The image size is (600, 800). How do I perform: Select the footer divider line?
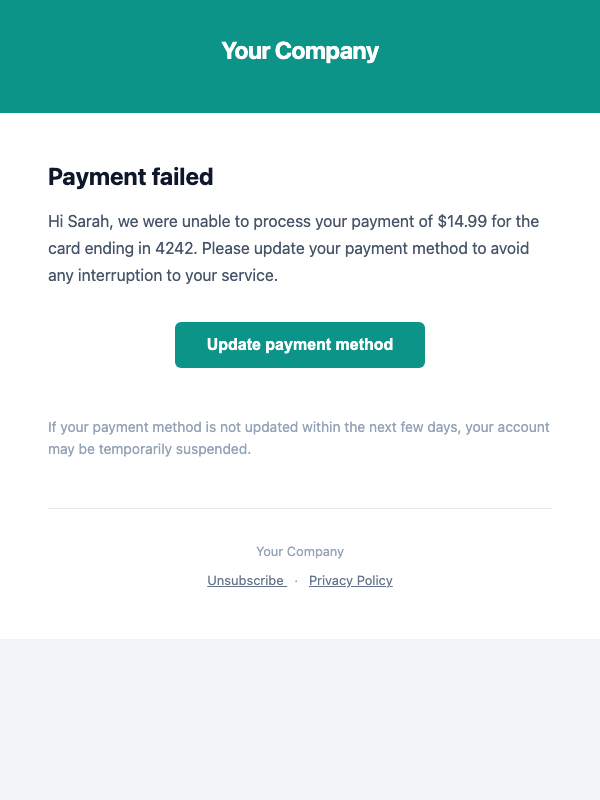[300, 507]
